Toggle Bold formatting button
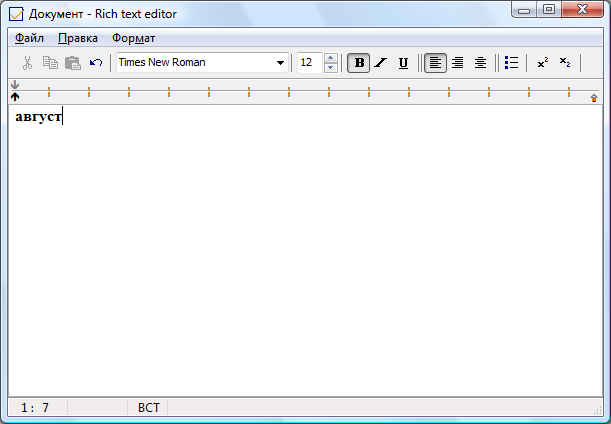611x424 pixels. point(358,63)
